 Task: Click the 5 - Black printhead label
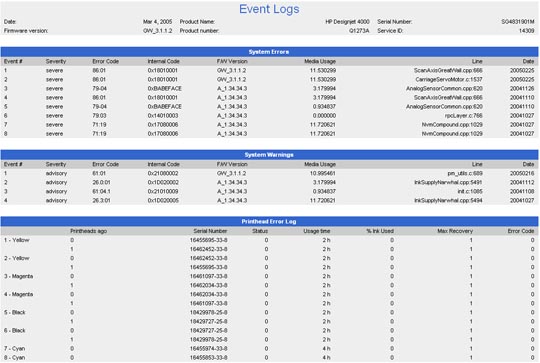(15, 312)
